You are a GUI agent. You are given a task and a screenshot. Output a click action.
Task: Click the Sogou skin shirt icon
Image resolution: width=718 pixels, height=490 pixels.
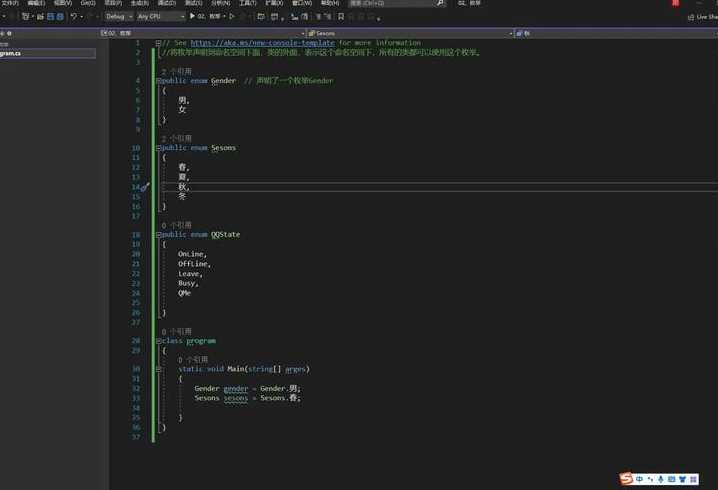(x=682, y=479)
